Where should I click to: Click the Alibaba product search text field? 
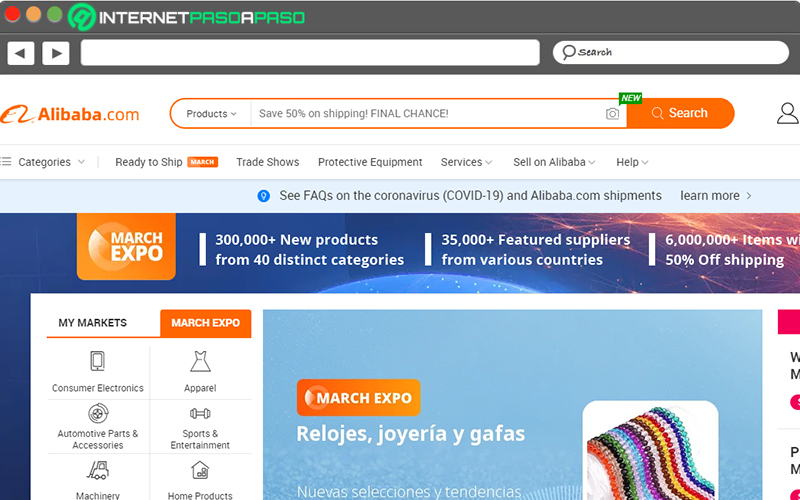(429, 113)
